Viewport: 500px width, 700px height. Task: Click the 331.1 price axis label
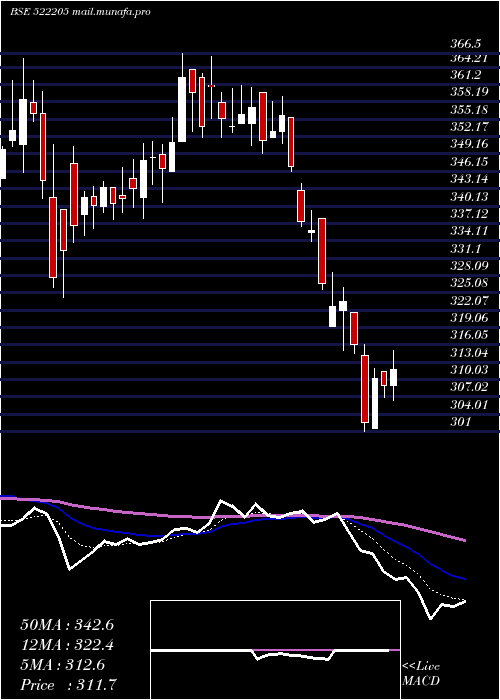click(x=465, y=249)
